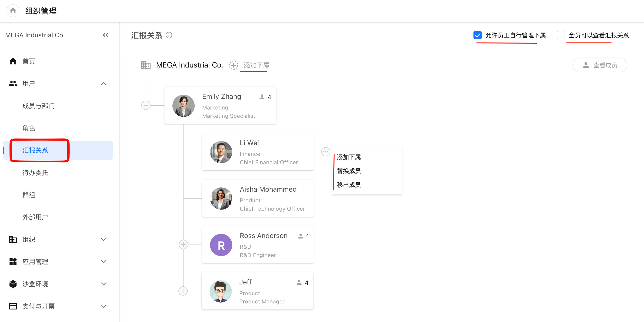Click the subordinate count icon on Jeff's card
The width and height of the screenshot is (644, 322).
click(x=299, y=283)
